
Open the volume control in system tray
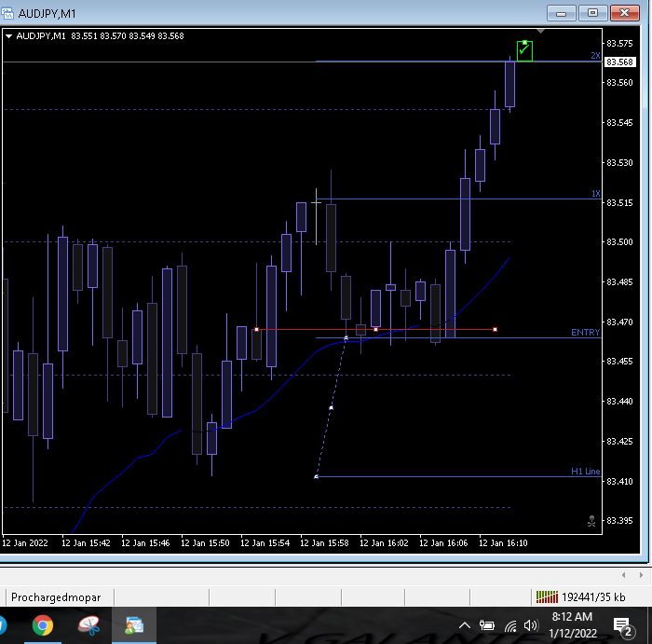[532, 625]
